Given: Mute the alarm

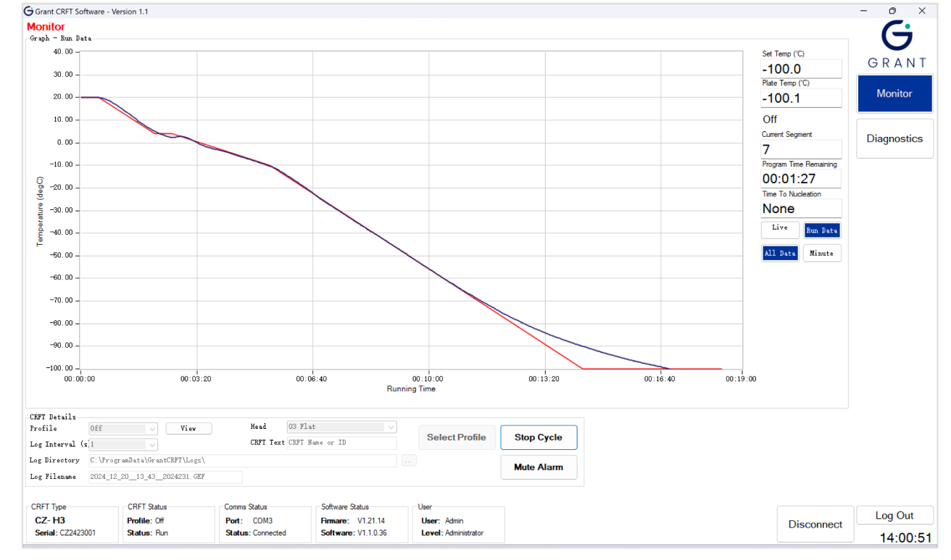Looking at the screenshot, I should point(538,467).
